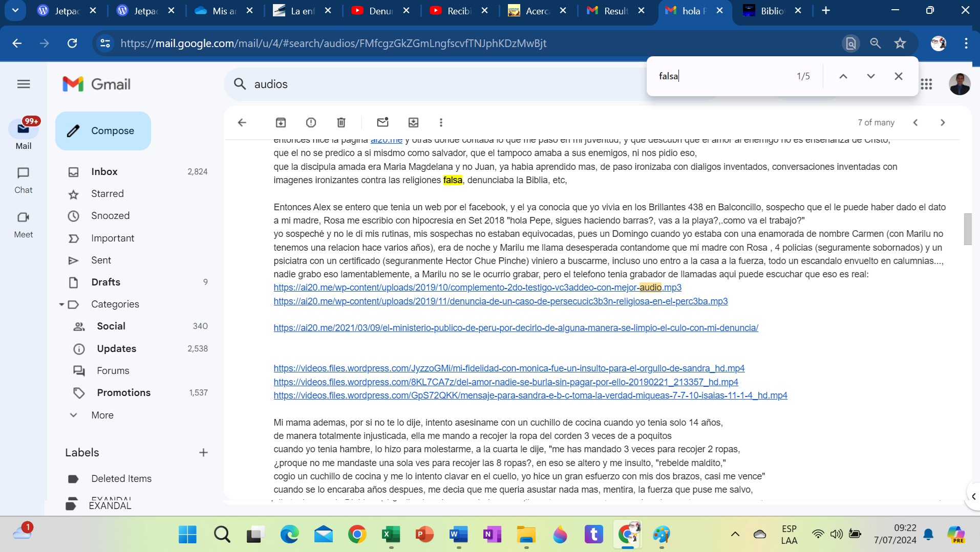Screen dimensions: 980x552
Task: Go back to search results list
Action: tap(242, 122)
